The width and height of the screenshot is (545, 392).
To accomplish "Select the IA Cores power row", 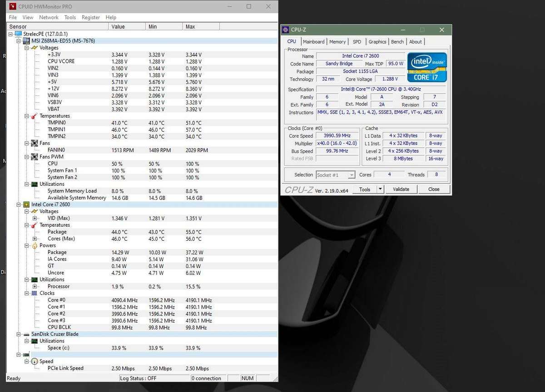I will coord(142,259).
